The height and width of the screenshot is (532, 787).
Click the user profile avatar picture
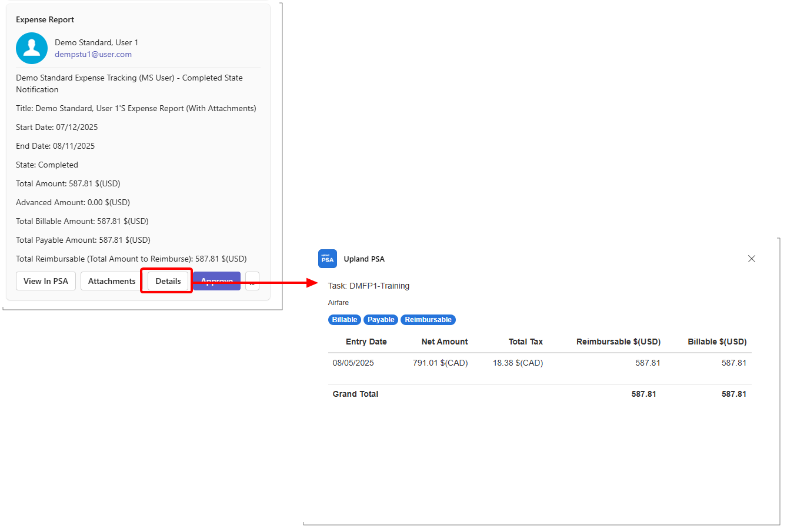[31, 48]
